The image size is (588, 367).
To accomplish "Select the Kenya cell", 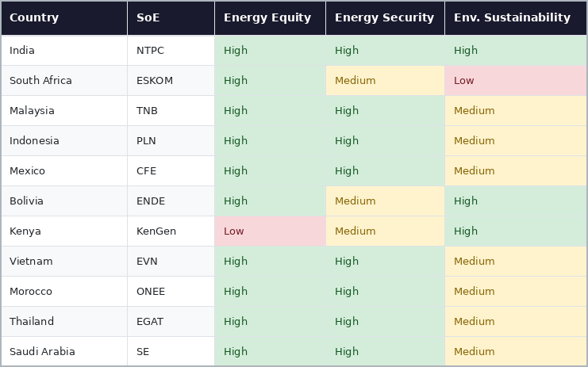I will tap(64, 231).
